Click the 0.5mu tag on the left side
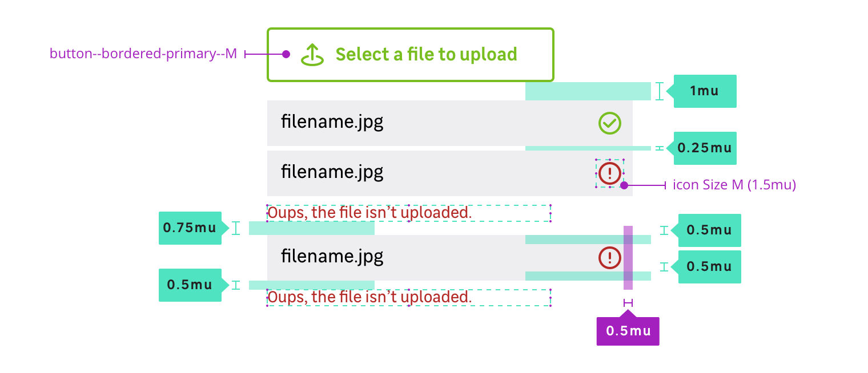 [x=190, y=285]
